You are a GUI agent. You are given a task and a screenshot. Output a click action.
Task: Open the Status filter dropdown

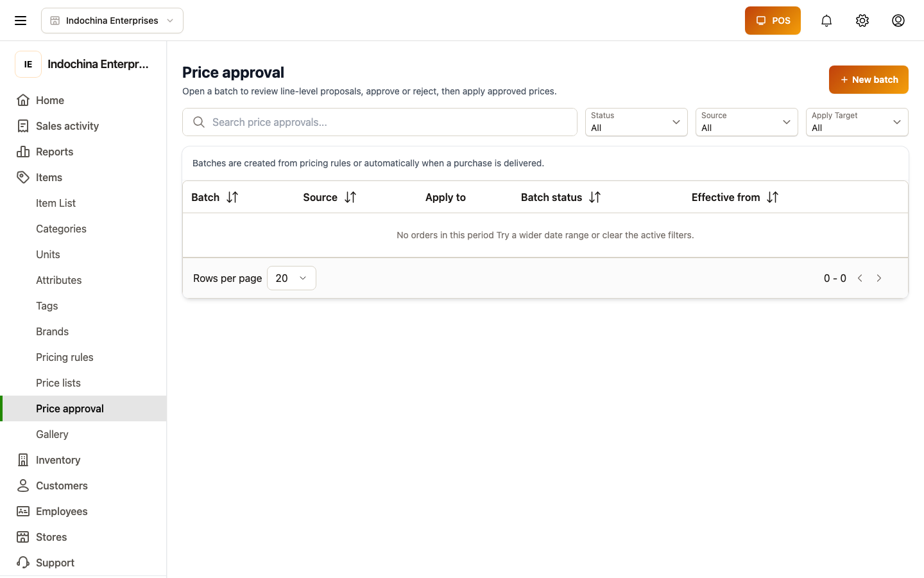click(637, 122)
